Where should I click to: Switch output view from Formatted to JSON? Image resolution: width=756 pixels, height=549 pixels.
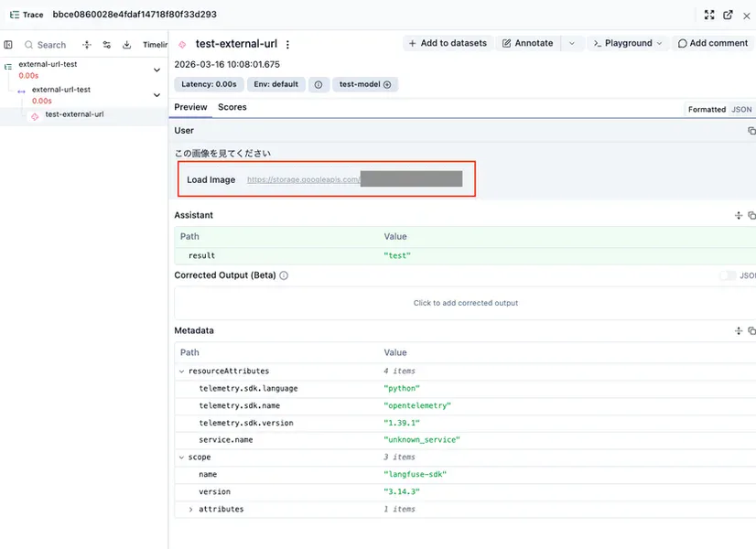click(x=742, y=109)
